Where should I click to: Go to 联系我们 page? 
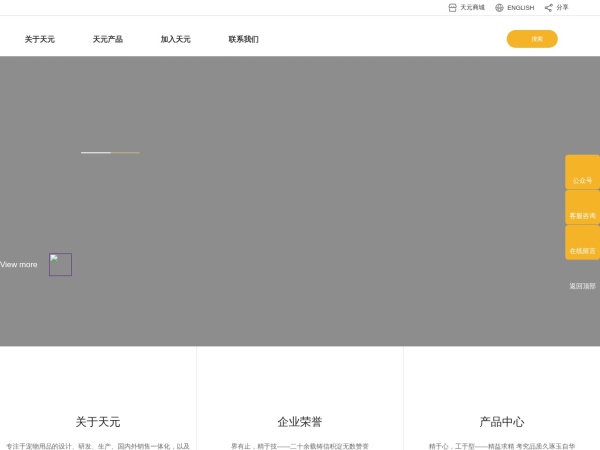(243, 39)
